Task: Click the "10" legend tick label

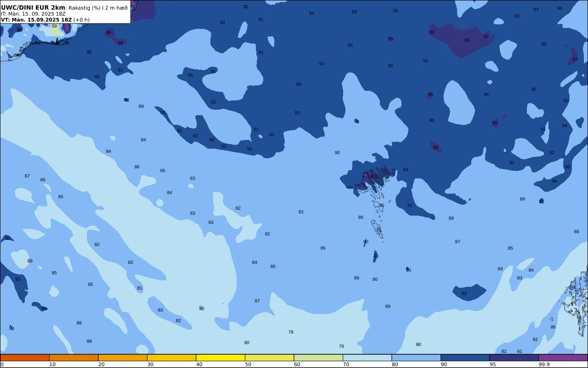Action: (52, 364)
